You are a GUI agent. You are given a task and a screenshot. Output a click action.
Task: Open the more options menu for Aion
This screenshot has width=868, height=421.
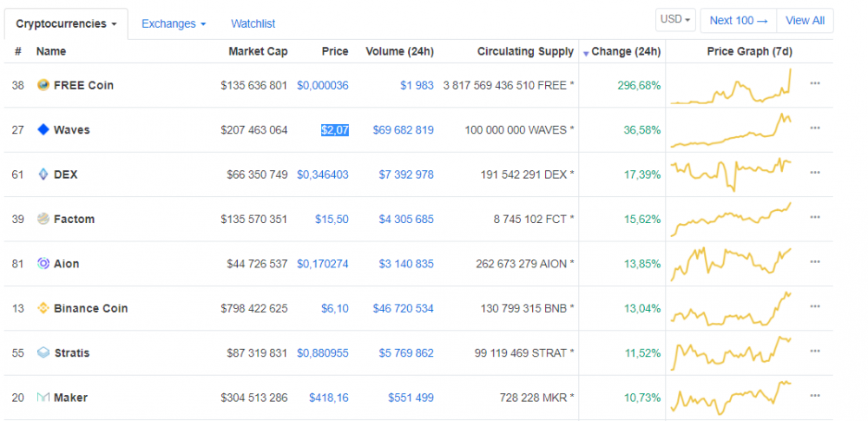(x=815, y=261)
